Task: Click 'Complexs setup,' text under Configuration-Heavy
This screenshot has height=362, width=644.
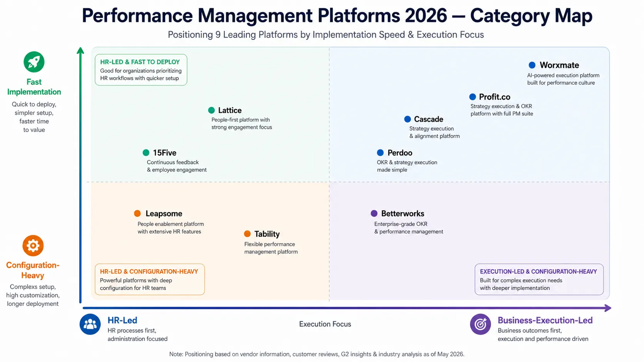Action: click(33, 287)
